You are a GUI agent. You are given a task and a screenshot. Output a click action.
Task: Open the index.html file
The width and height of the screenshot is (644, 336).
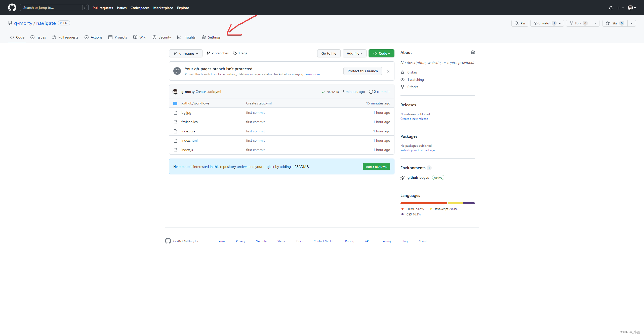click(189, 140)
